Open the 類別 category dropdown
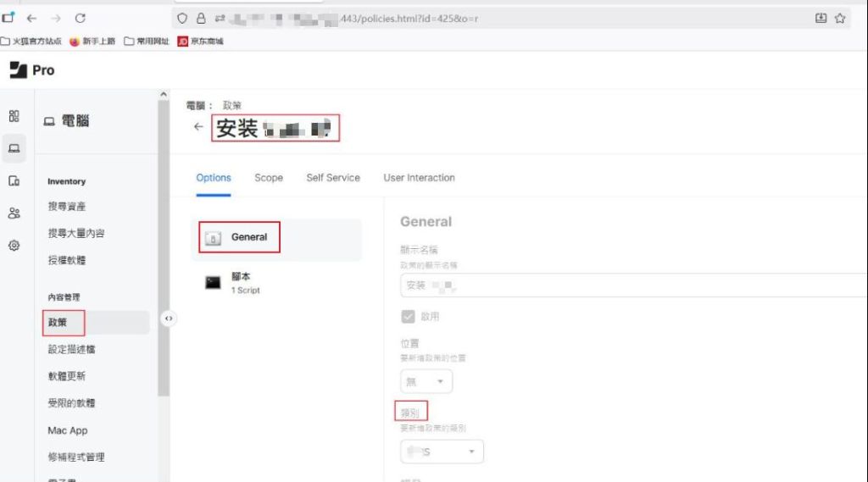This screenshot has width=868, height=482. pos(442,452)
